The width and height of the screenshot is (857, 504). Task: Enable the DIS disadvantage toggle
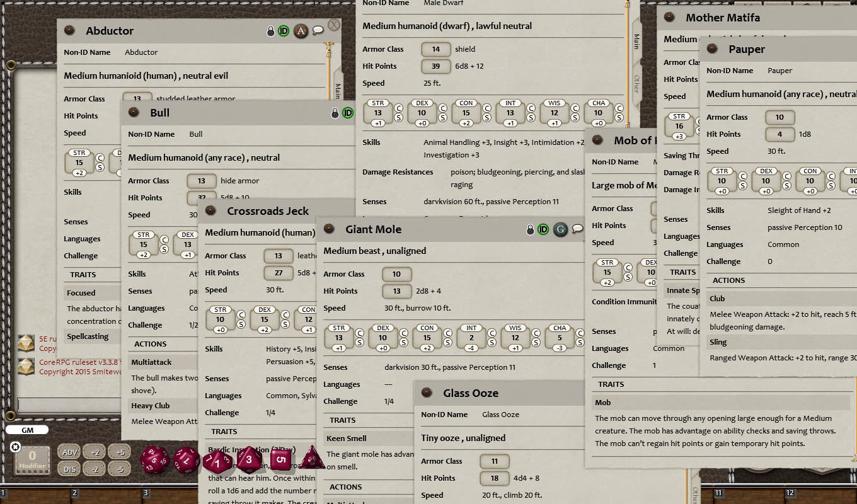click(69, 468)
